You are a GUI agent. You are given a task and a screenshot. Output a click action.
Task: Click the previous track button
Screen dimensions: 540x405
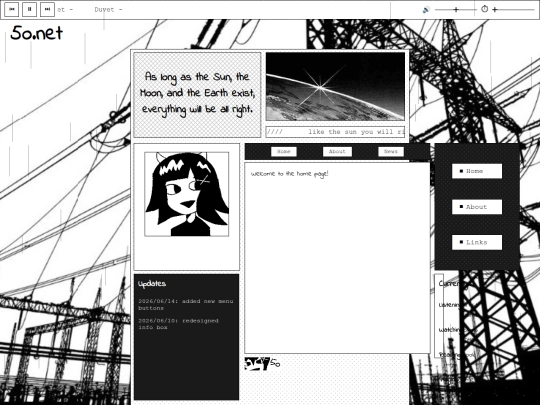click(x=11, y=9)
